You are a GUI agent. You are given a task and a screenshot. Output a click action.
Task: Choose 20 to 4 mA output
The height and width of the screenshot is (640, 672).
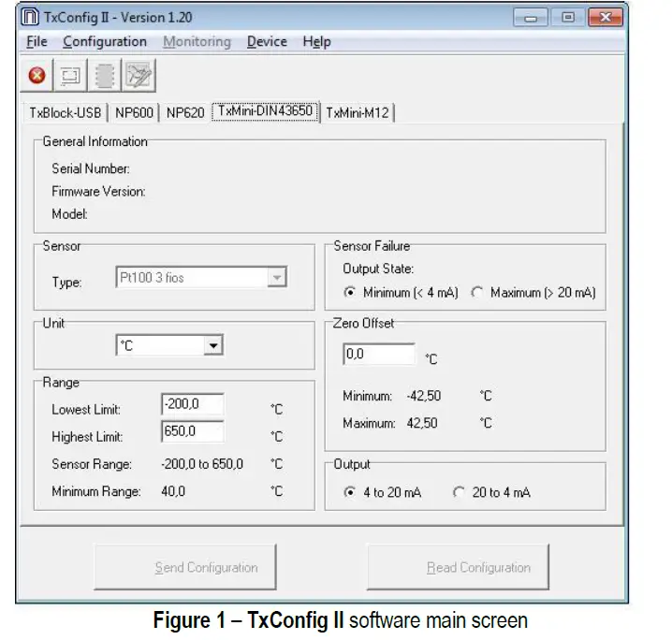[x=492, y=492]
